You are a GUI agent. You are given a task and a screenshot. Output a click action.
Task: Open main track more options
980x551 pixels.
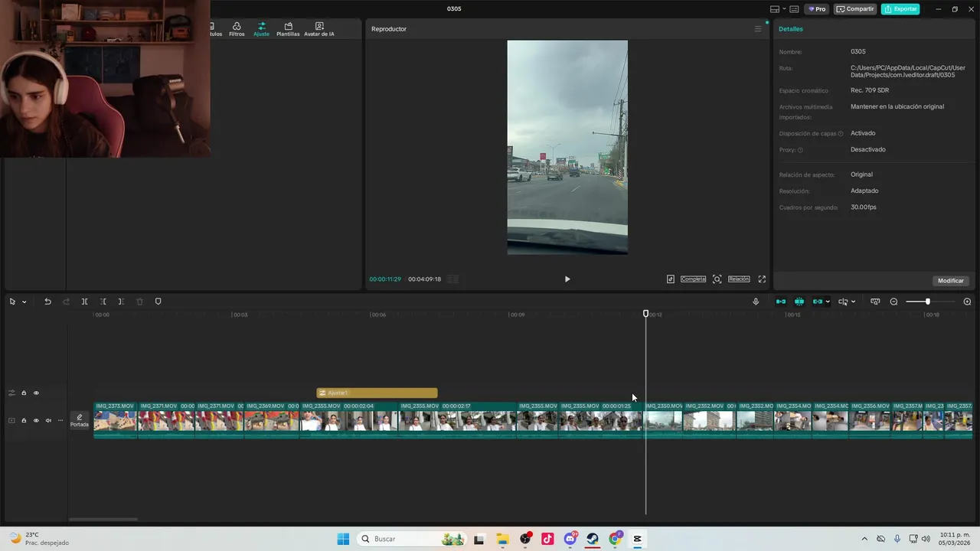[60, 420]
